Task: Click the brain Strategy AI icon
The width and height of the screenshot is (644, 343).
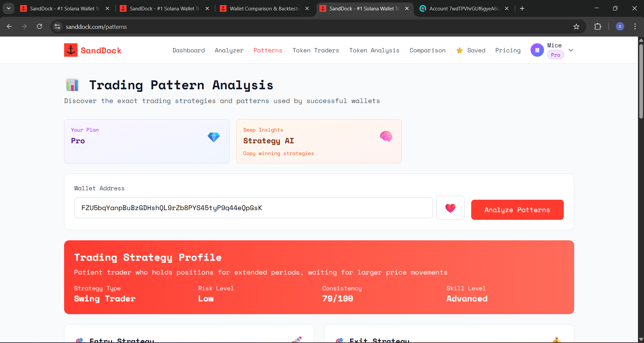Action: [x=386, y=136]
